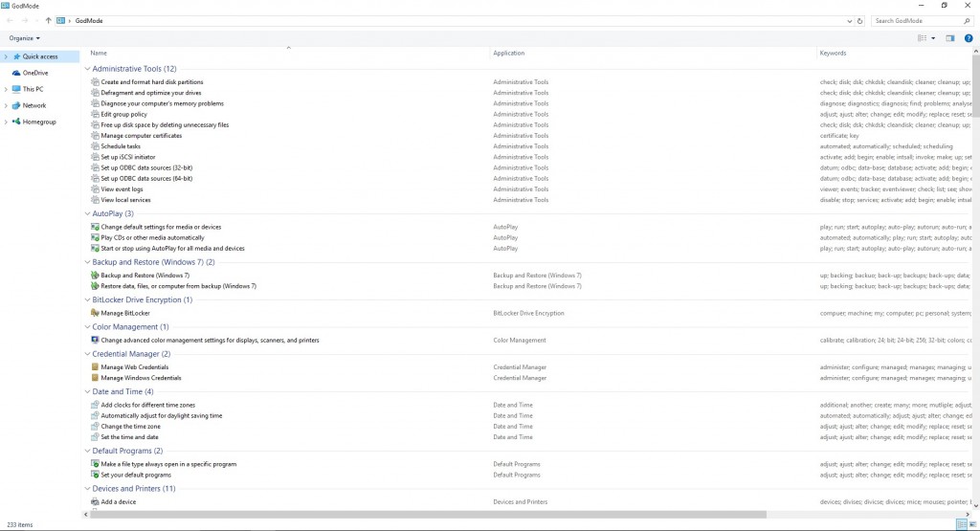Open the address bar history dropdown

(x=850, y=21)
